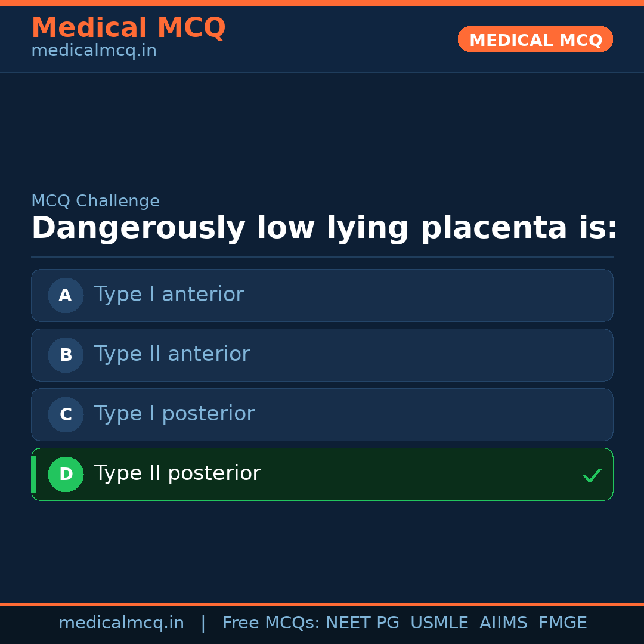This screenshot has width=644, height=644.
Task: Open the medicalmcq.in link in the footer
Action: 121,623
